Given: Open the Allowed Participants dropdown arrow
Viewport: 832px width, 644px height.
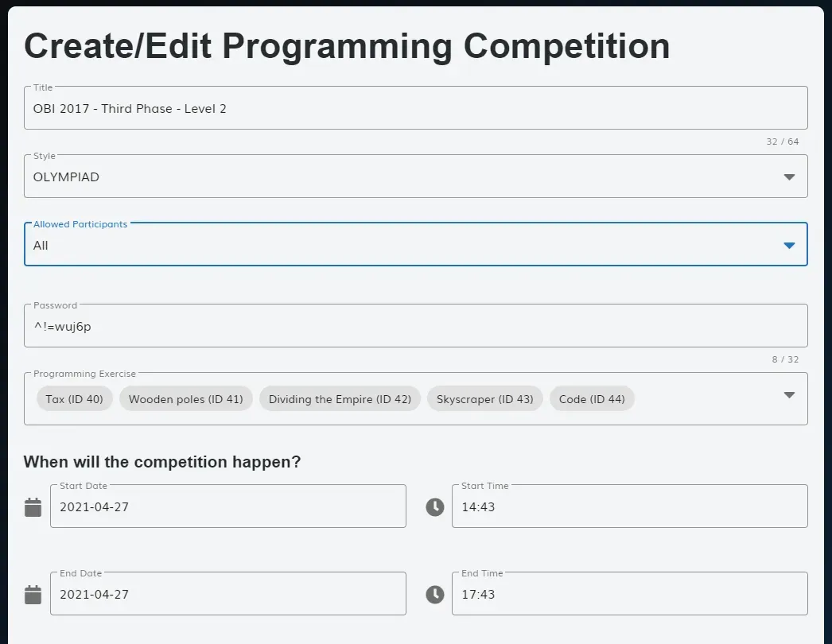Looking at the screenshot, I should point(789,245).
